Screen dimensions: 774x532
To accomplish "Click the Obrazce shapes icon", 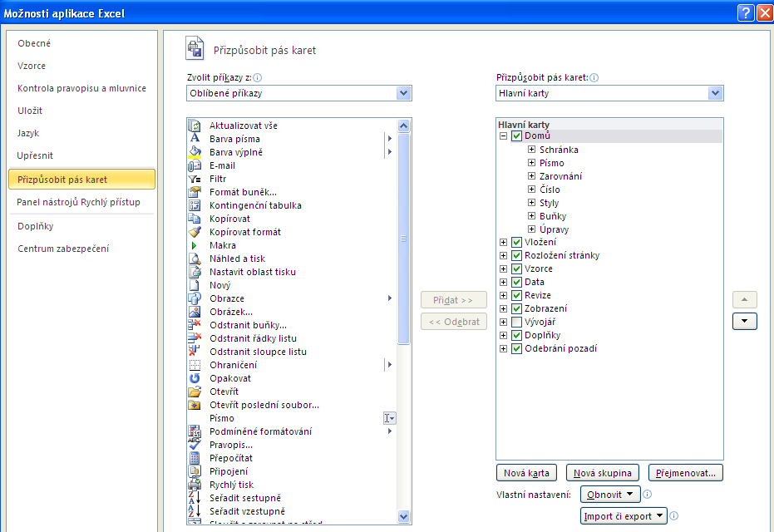I will (x=195, y=298).
